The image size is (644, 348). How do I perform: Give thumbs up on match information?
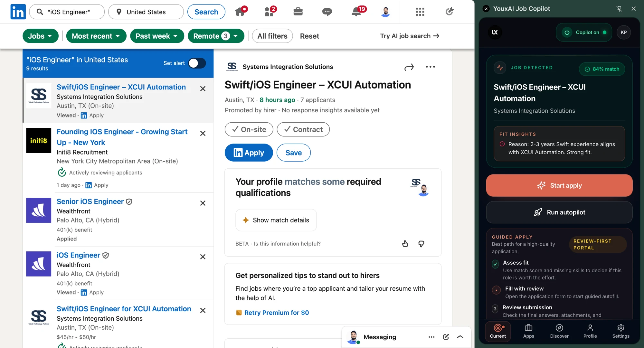tap(405, 244)
